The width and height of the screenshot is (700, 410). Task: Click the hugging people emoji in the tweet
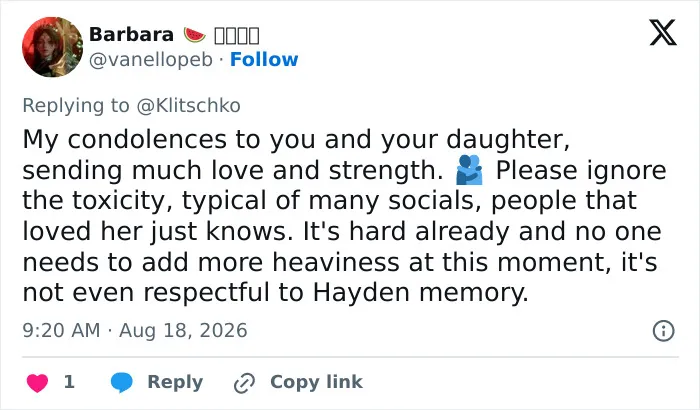[469, 170]
